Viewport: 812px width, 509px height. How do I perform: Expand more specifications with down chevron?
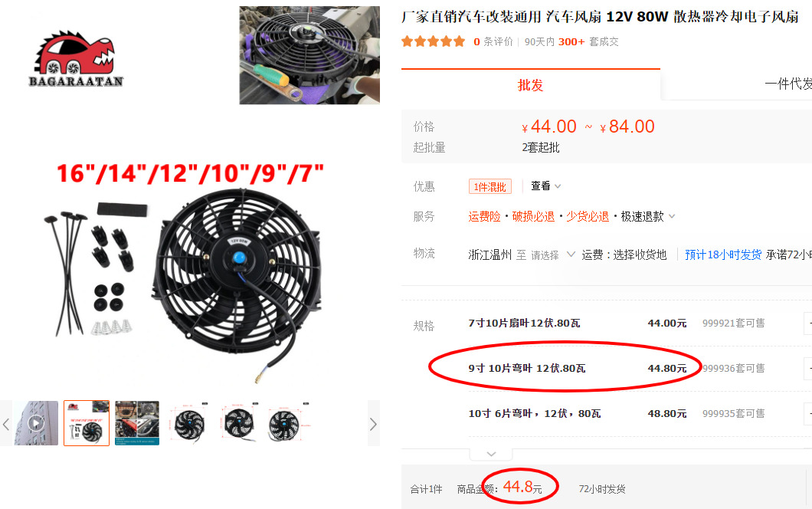(x=492, y=454)
